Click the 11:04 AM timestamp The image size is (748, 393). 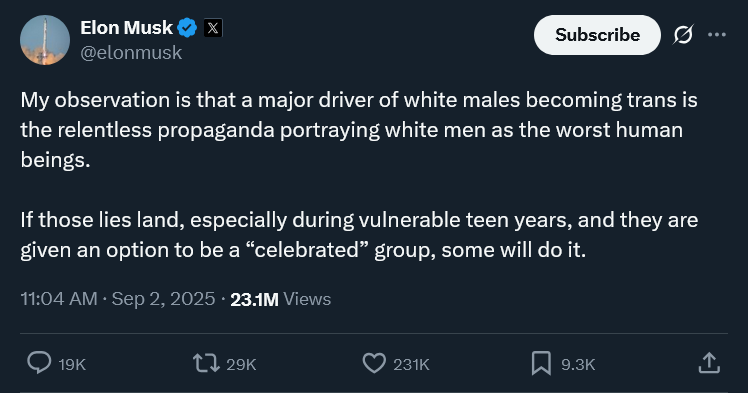[x=59, y=299]
